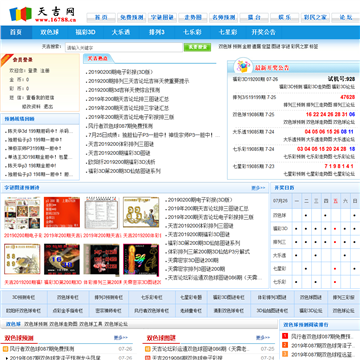Select the 天吉热点 tab header
Image resolution: width=360 pixels, height=360 pixels.
[98, 59]
